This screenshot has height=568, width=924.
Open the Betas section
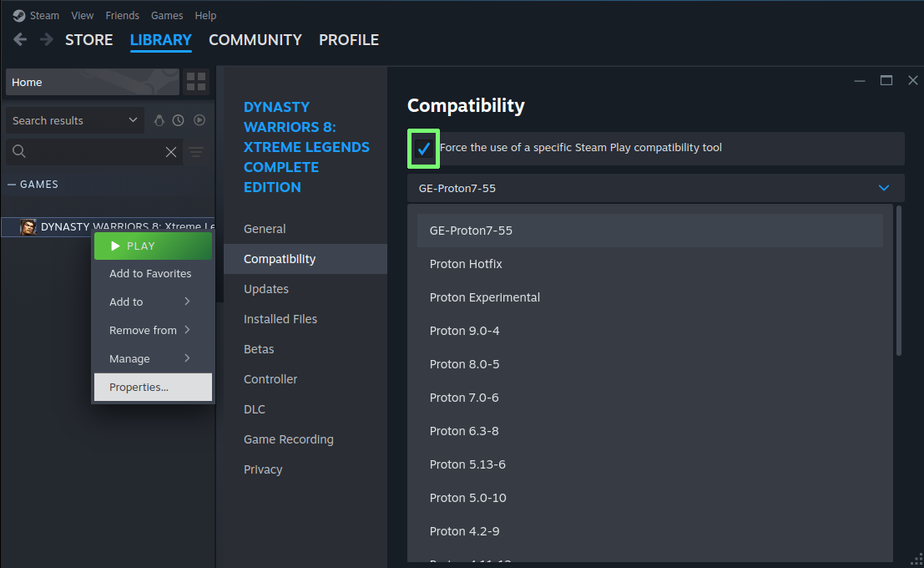point(305,349)
